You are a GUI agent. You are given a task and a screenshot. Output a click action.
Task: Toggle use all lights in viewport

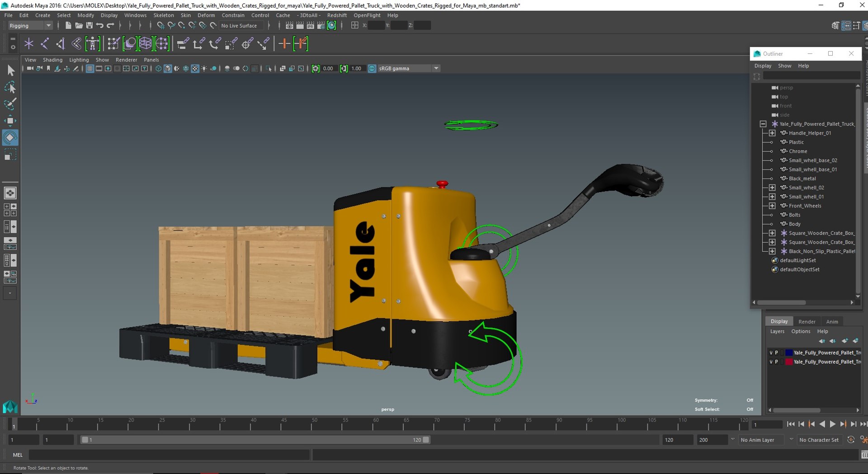pos(204,69)
